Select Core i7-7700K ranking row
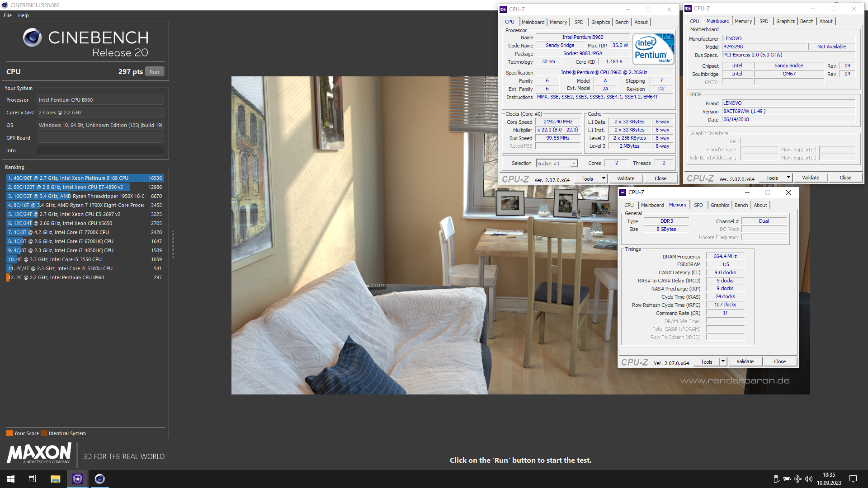The height and width of the screenshot is (488, 868). click(x=85, y=232)
